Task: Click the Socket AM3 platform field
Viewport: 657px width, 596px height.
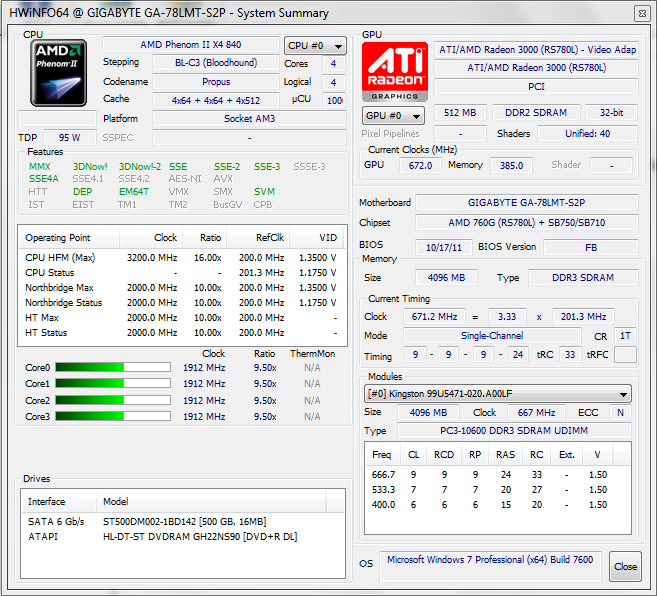Action: click(x=249, y=119)
